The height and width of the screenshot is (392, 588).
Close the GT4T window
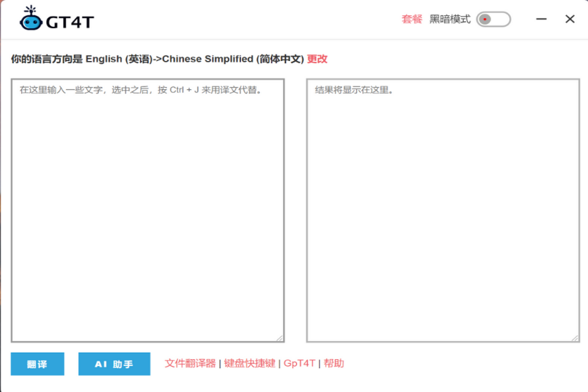click(x=570, y=19)
